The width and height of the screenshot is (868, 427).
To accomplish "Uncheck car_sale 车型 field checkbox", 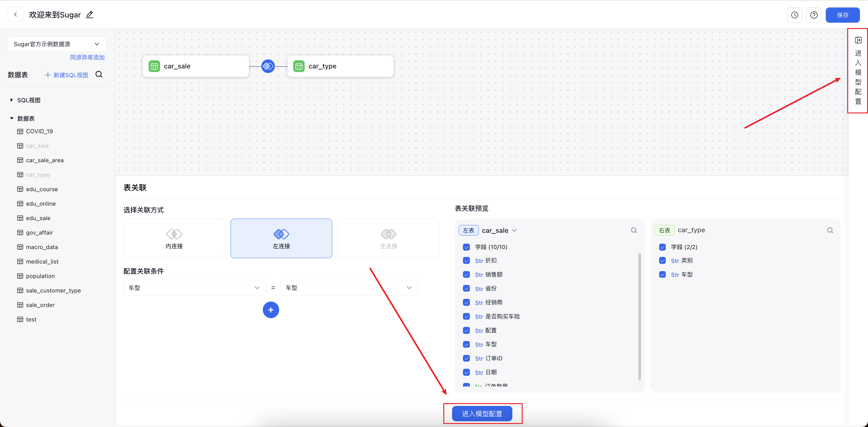I will 466,344.
